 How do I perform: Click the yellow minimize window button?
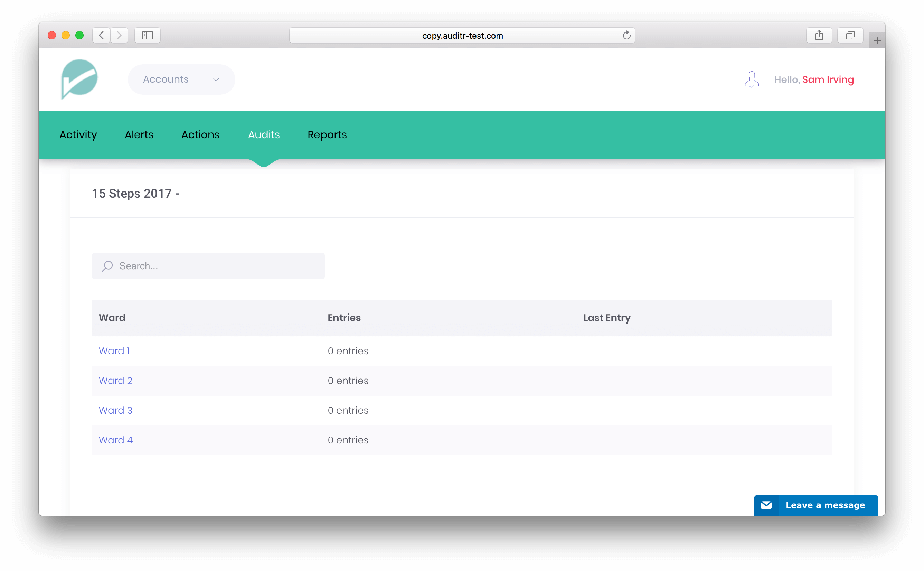point(66,36)
